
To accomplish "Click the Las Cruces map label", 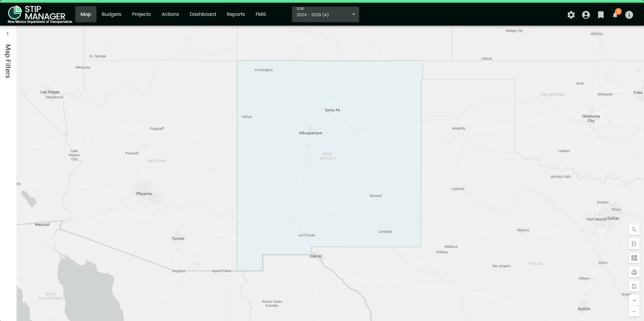I will (x=307, y=235).
